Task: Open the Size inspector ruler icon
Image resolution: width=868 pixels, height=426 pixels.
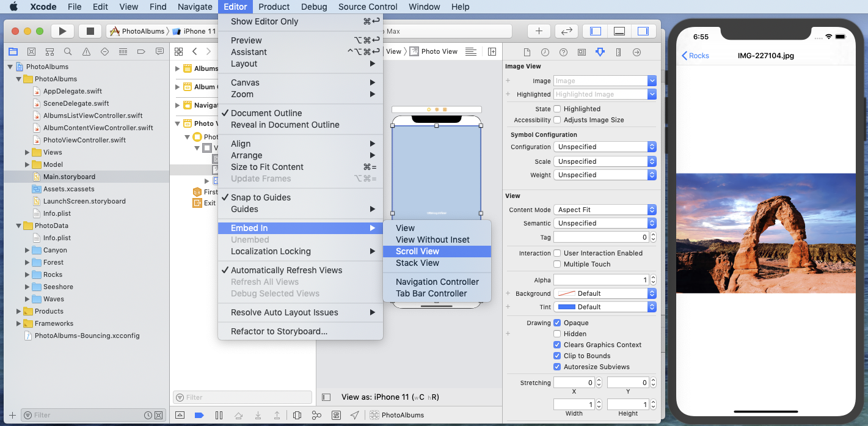Action: [618, 52]
